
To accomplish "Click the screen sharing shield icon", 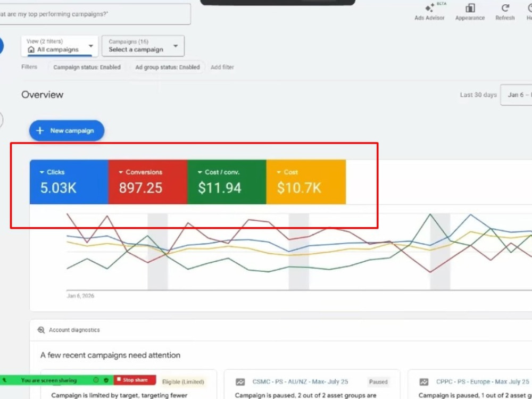I will [x=106, y=380].
